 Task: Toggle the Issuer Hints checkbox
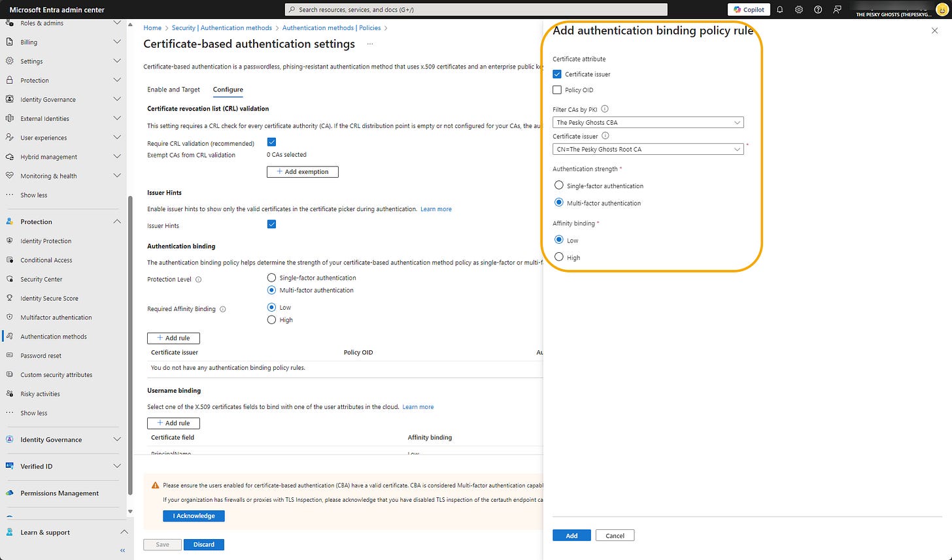point(271,224)
